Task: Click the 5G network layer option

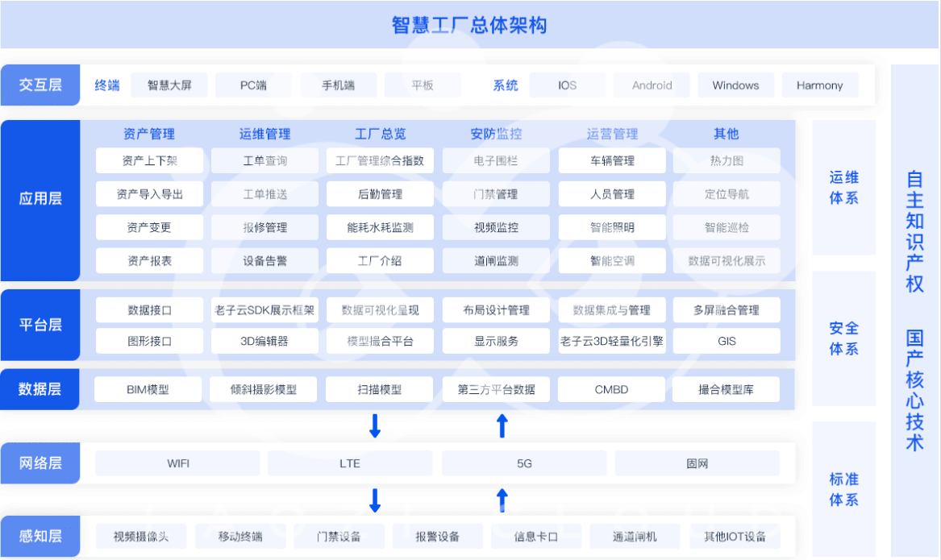Action: click(524, 463)
